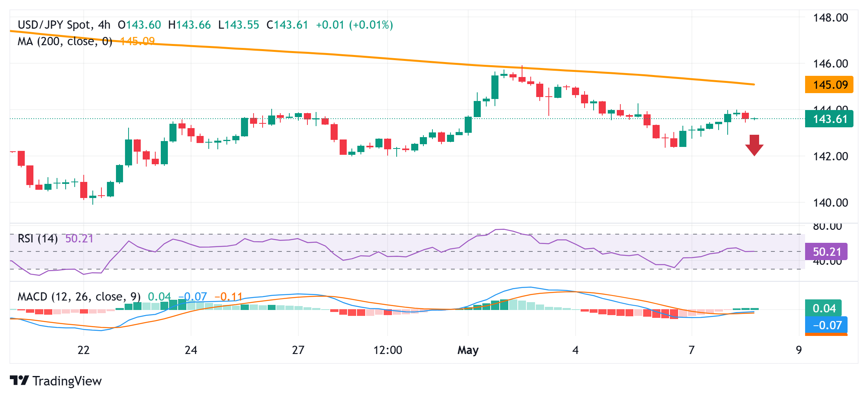Select the purple 50.21 RSI value label
The height and width of the screenshot is (398, 868).
tap(826, 251)
